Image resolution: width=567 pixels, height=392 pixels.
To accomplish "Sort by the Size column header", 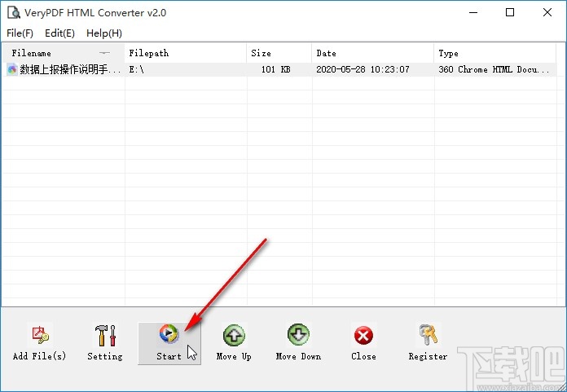I will click(279, 53).
